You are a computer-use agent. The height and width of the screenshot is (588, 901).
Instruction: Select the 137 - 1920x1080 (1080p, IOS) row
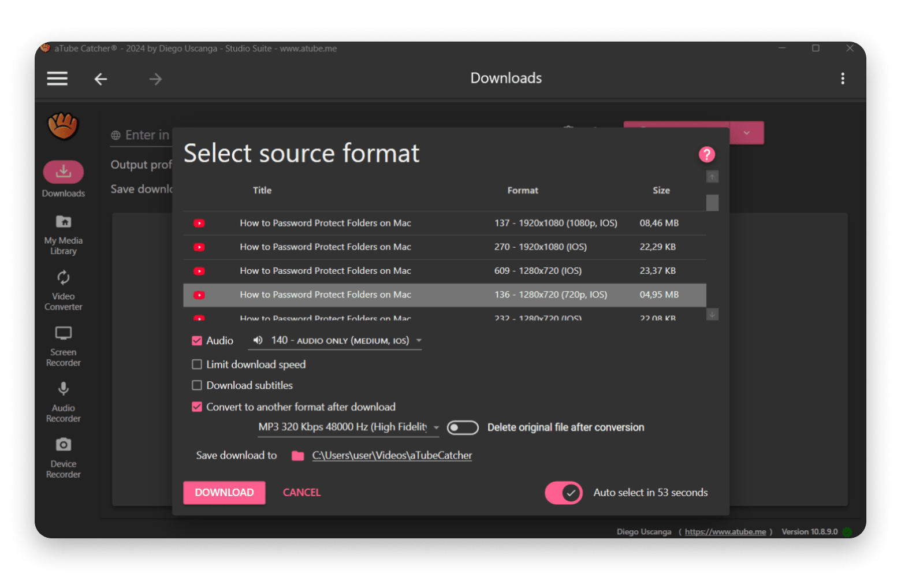pyautogui.click(x=445, y=223)
